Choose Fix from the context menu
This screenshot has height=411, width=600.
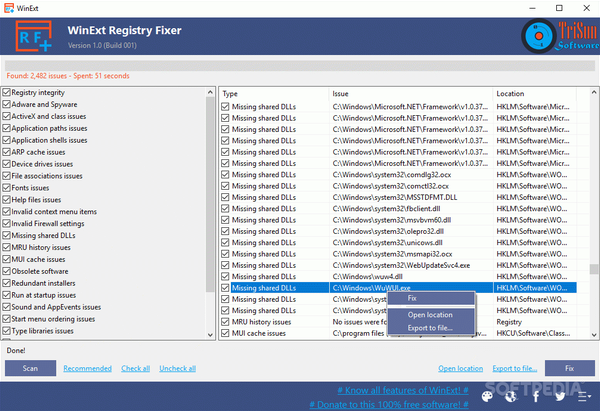pyautogui.click(x=431, y=298)
